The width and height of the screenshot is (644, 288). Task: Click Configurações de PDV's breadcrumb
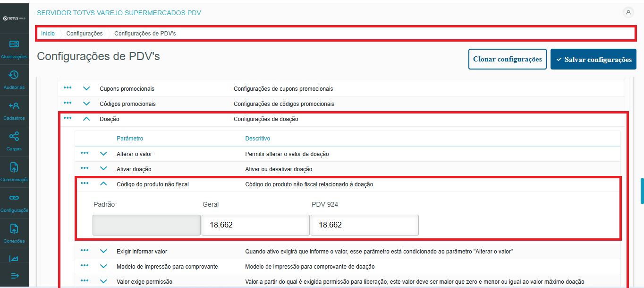pos(145,34)
